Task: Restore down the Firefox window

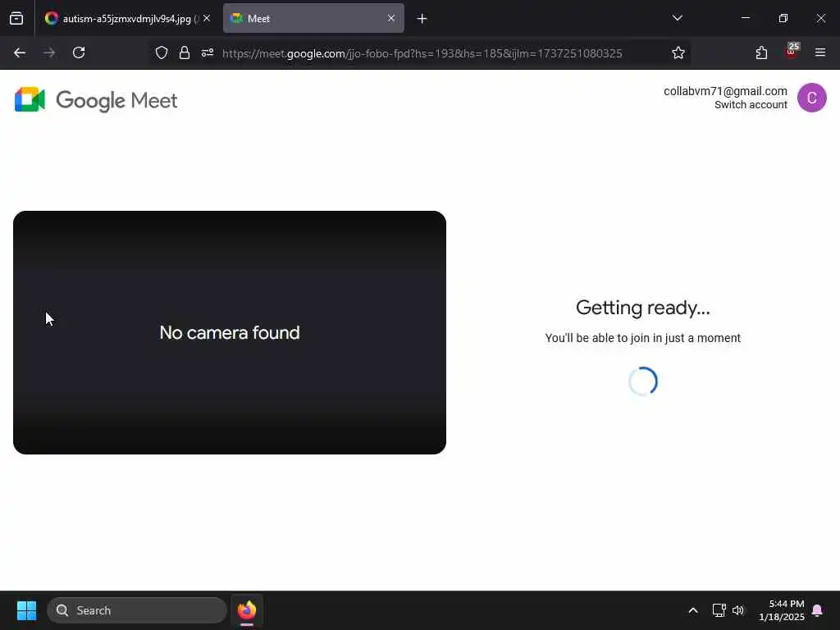Action: coord(783,18)
